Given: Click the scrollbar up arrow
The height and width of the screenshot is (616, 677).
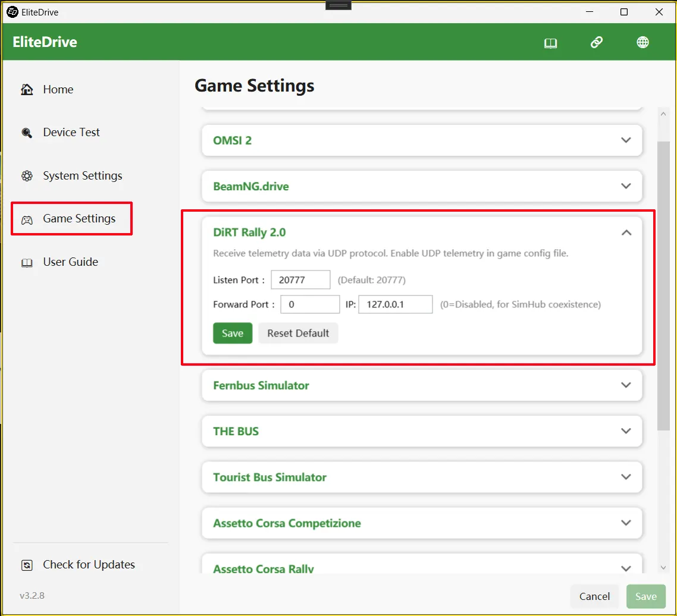Looking at the screenshot, I should tap(663, 114).
